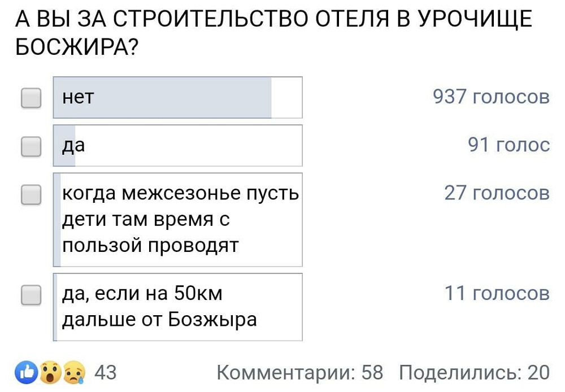Open the comments via 'Комментарии: 58'
Screen dimensions: 565x392
coord(299,373)
